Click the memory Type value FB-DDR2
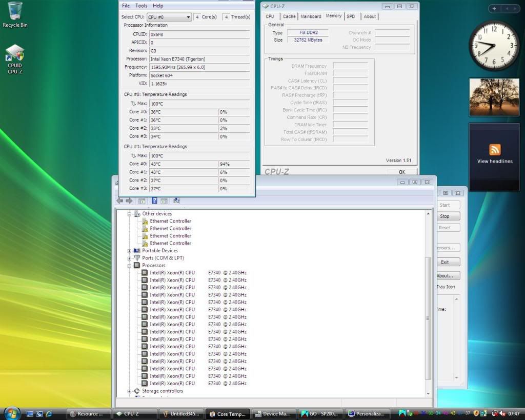This screenshot has width=525, height=420. (x=308, y=32)
